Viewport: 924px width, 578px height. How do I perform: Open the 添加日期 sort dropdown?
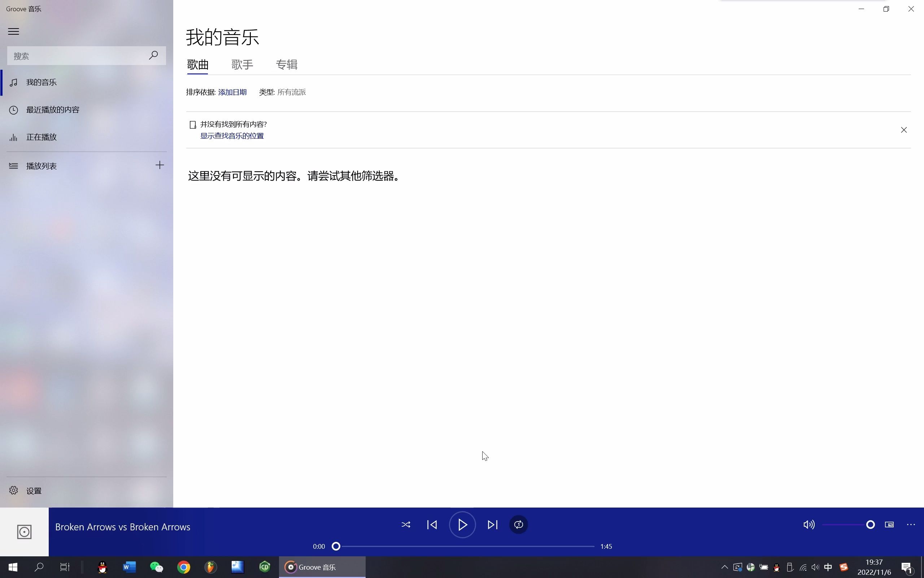pyautogui.click(x=232, y=92)
